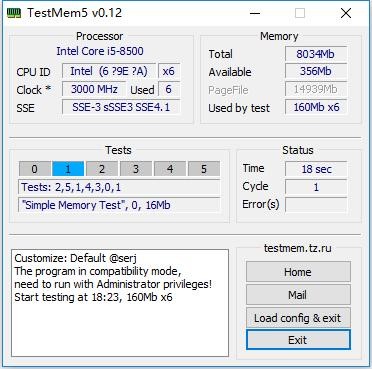Click the Total memory 8034Mb value
372x369 pixels.
(x=316, y=54)
